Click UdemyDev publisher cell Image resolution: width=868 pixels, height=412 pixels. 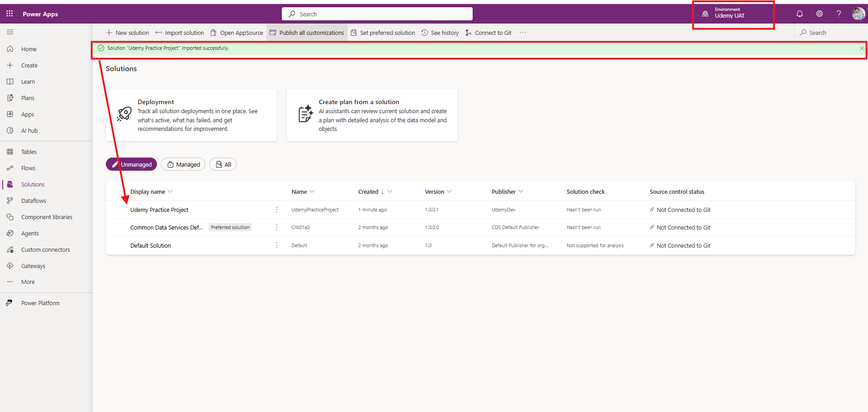[503, 210]
